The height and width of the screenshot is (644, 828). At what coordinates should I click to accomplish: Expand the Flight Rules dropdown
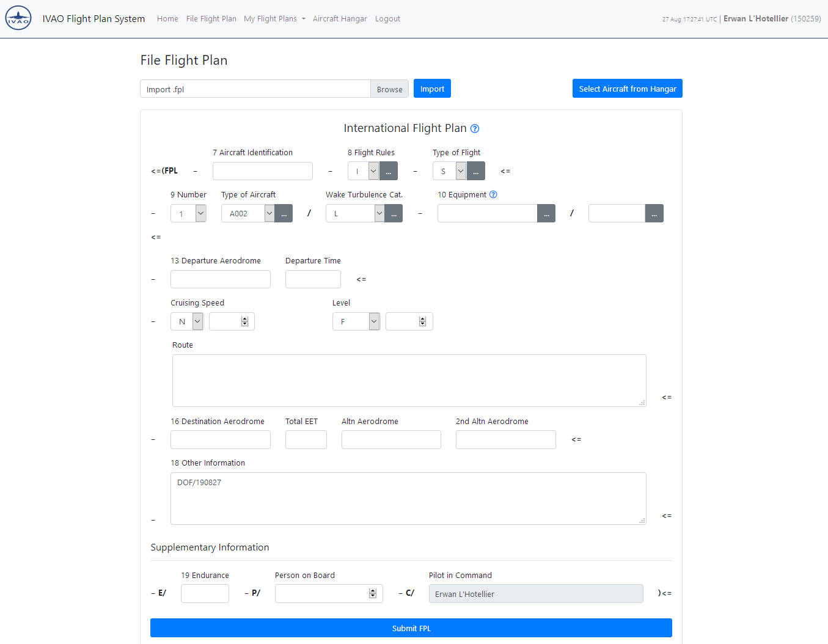click(373, 172)
